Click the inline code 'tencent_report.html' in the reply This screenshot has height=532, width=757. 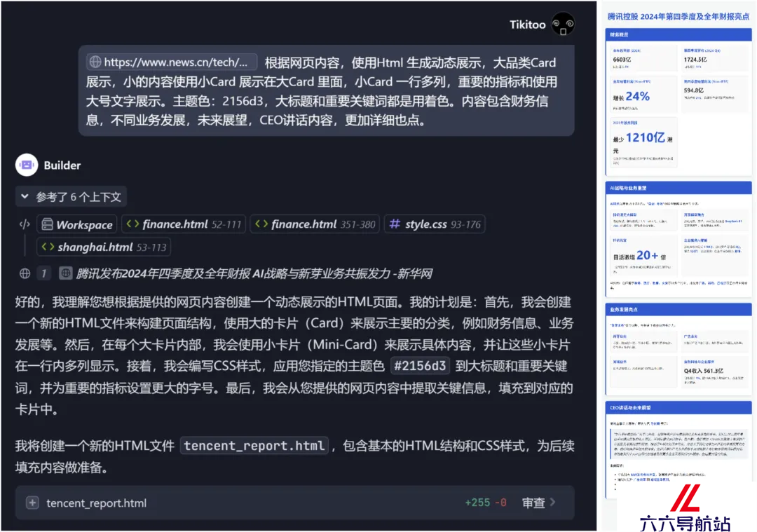(254, 446)
